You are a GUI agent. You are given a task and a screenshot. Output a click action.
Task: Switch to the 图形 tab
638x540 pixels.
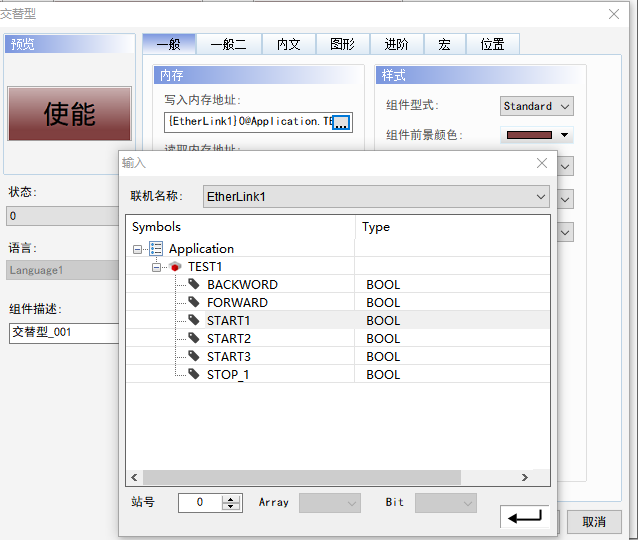(x=342, y=44)
